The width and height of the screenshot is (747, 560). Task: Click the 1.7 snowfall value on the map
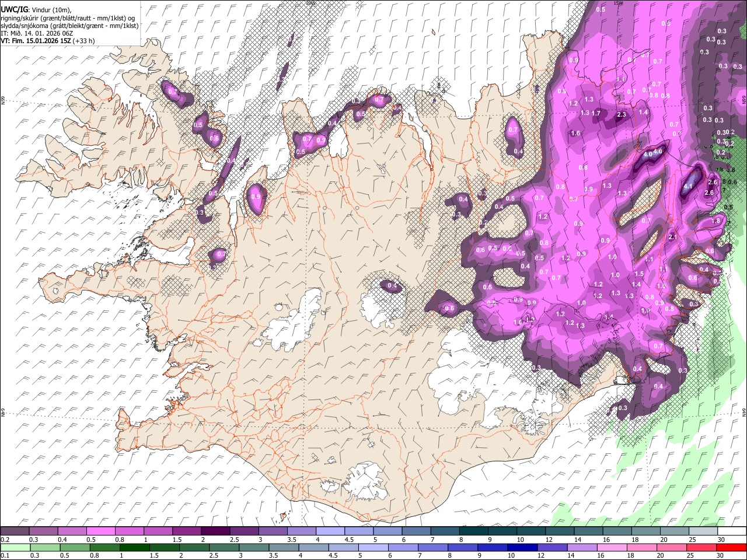pos(596,113)
